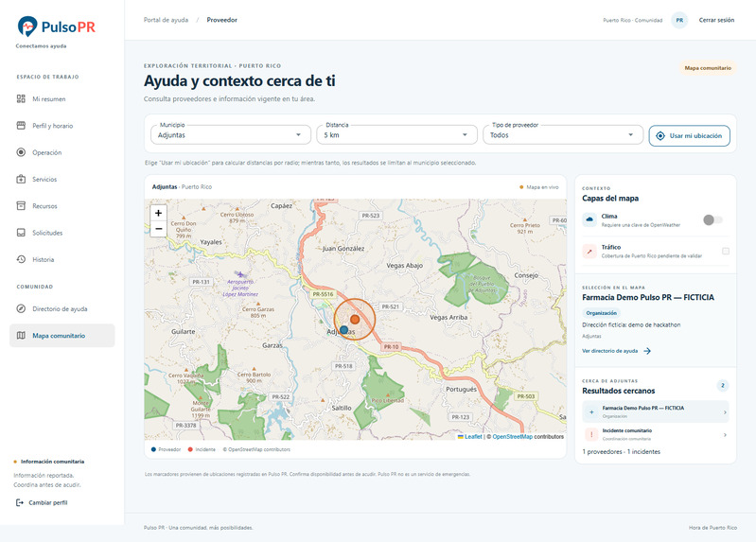This screenshot has width=756, height=542.
Task: Open the Distancia 5 km dropdown
Action: [396, 135]
